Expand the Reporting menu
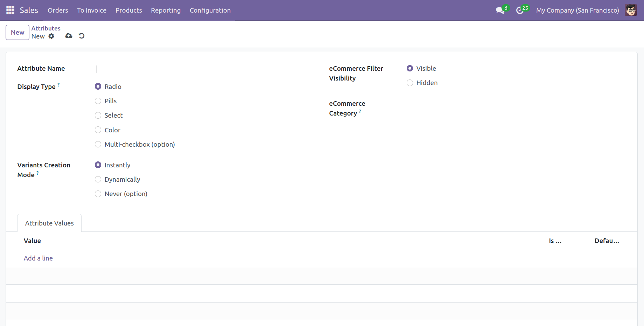Screen dimensions: 644x326 pos(166,10)
